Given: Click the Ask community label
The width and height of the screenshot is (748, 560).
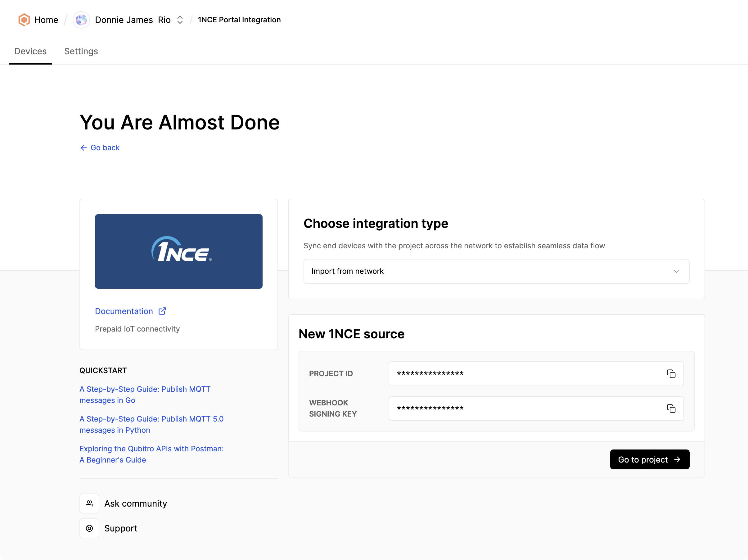Looking at the screenshot, I should tap(136, 504).
